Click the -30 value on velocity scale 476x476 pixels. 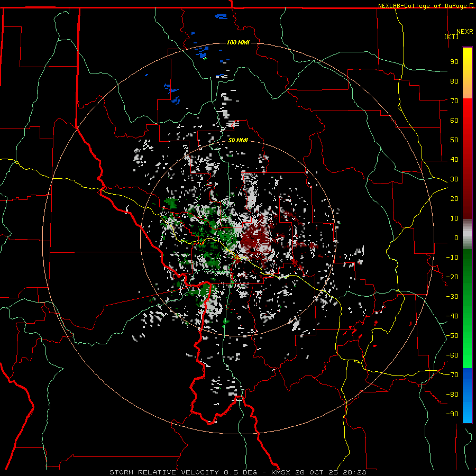tap(452, 297)
